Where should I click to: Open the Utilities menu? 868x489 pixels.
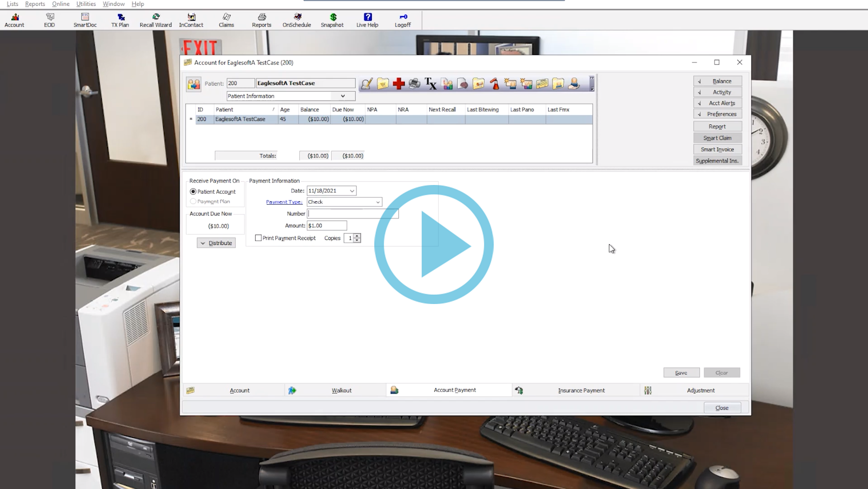click(x=86, y=4)
